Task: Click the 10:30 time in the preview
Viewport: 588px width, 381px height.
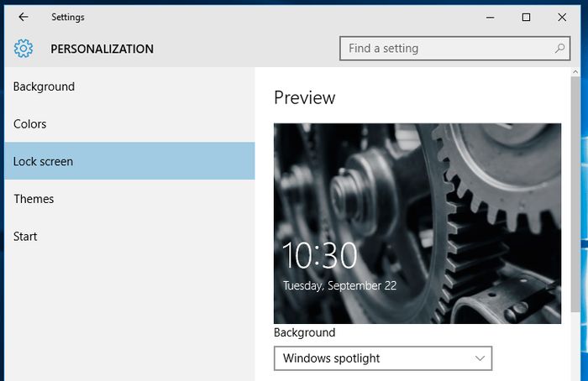Action: (319, 255)
